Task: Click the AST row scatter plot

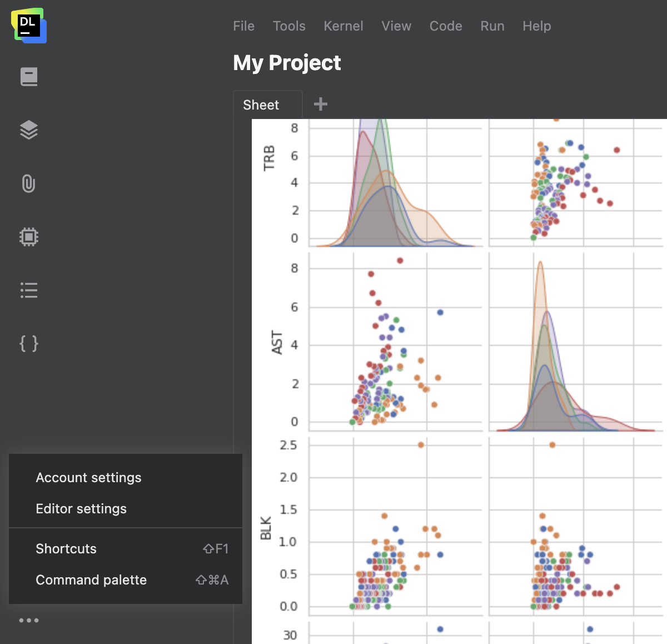Action: click(395, 342)
